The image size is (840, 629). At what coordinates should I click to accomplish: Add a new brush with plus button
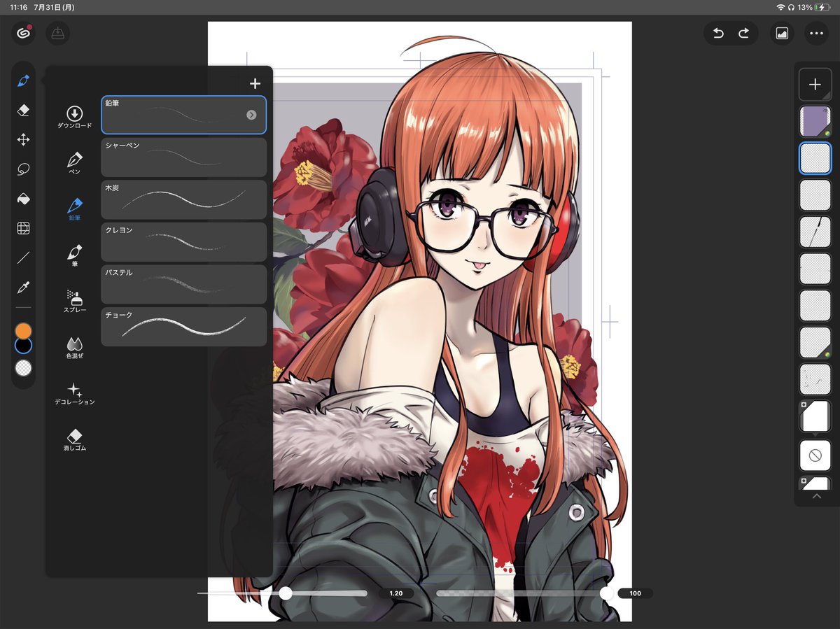pyautogui.click(x=255, y=84)
